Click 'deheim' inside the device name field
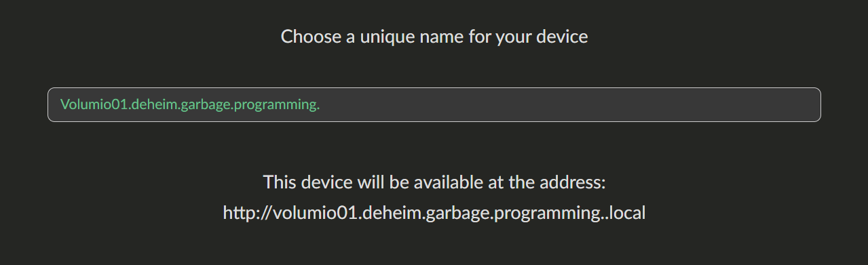The image size is (868, 265). click(x=155, y=105)
